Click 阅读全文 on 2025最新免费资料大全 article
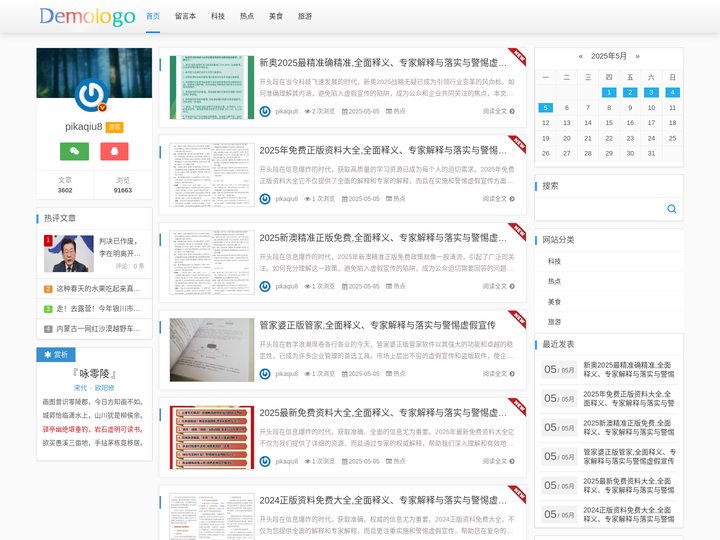The width and height of the screenshot is (720, 540). [x=498, y=461]
